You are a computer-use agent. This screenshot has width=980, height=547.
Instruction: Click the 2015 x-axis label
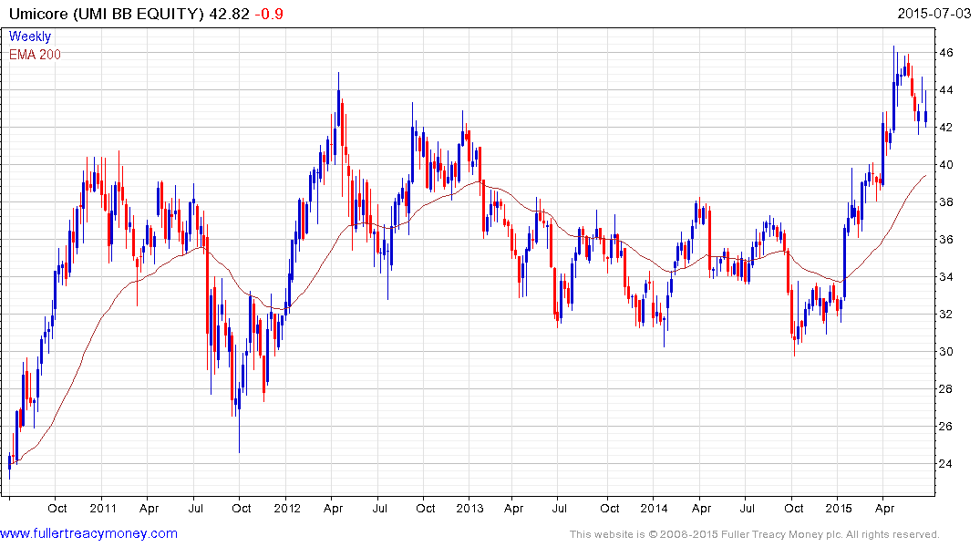click(838, 508)
